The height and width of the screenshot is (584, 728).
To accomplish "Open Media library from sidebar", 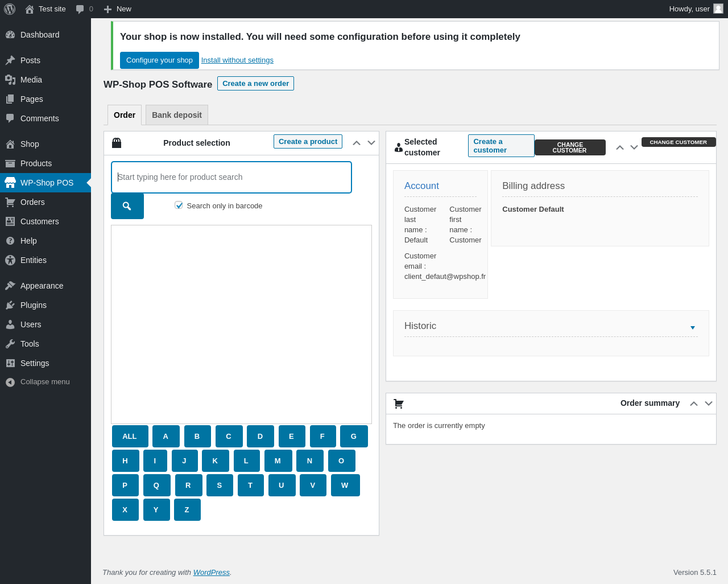I will click(x=45, y=80).
